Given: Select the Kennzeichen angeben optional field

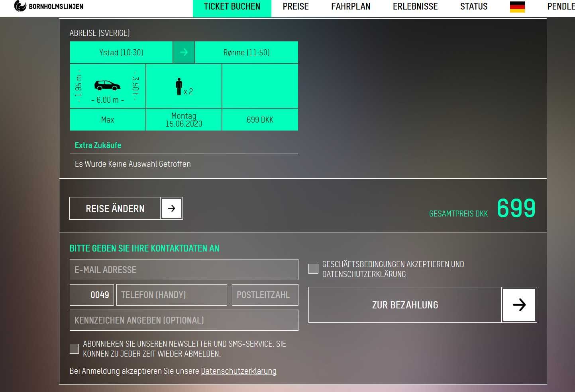Looking at the screenshot, I should [x=184, y=320].
